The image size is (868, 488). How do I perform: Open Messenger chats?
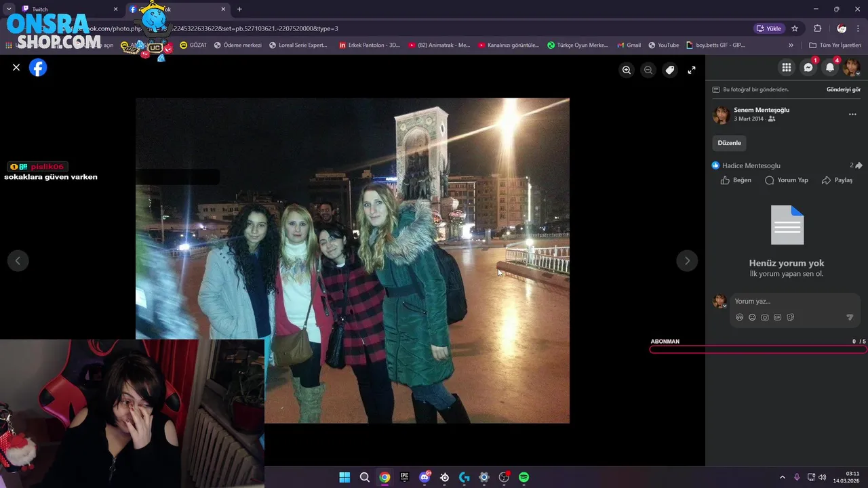click(x=808, y=67)
